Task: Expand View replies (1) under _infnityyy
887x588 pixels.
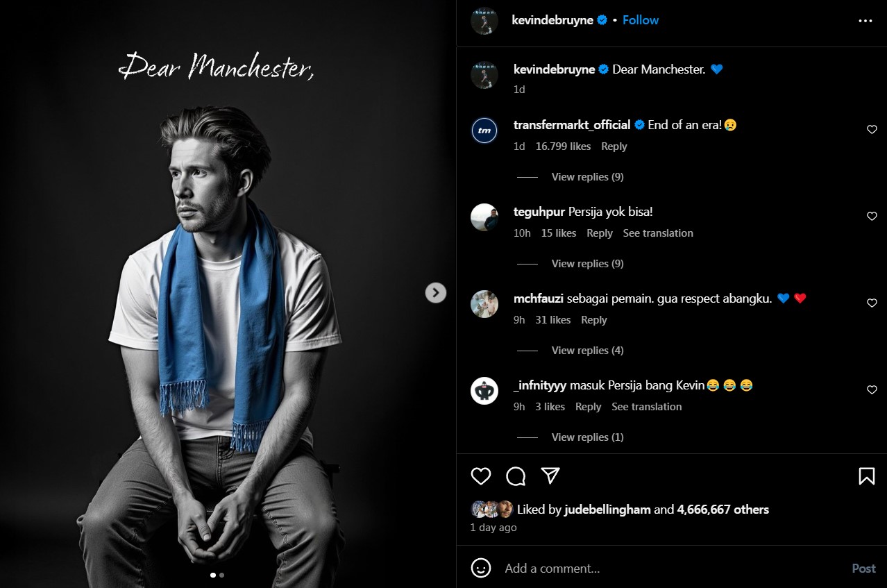Action: pos(587,437)
